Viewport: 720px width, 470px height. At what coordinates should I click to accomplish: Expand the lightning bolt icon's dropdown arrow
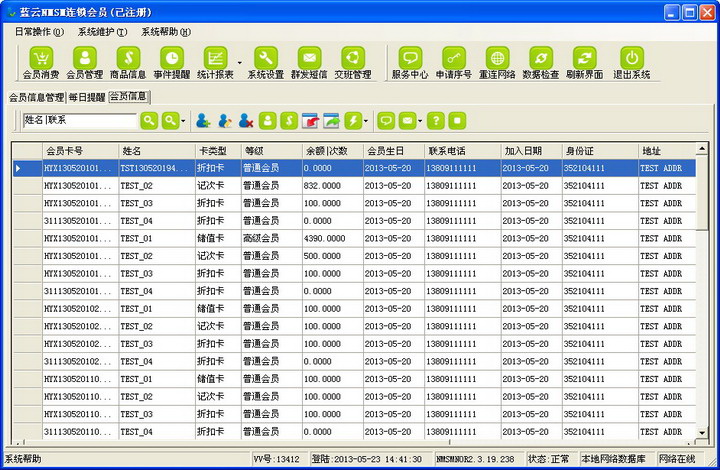[366, 121]
